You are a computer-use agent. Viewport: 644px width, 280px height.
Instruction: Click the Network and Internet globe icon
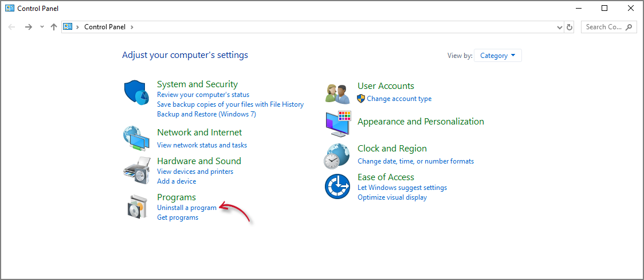tap(136, 138)
